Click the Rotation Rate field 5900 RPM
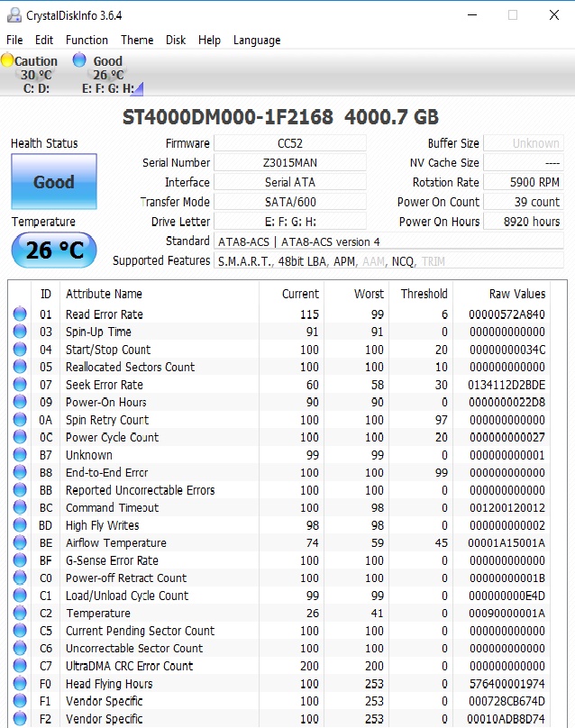Screen dimensions: 575x728 524,182
